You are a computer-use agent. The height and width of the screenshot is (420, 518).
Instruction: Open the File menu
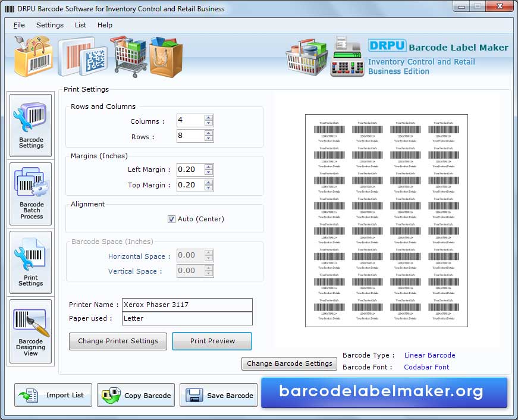pyautogui.click(x=19, y=25)
